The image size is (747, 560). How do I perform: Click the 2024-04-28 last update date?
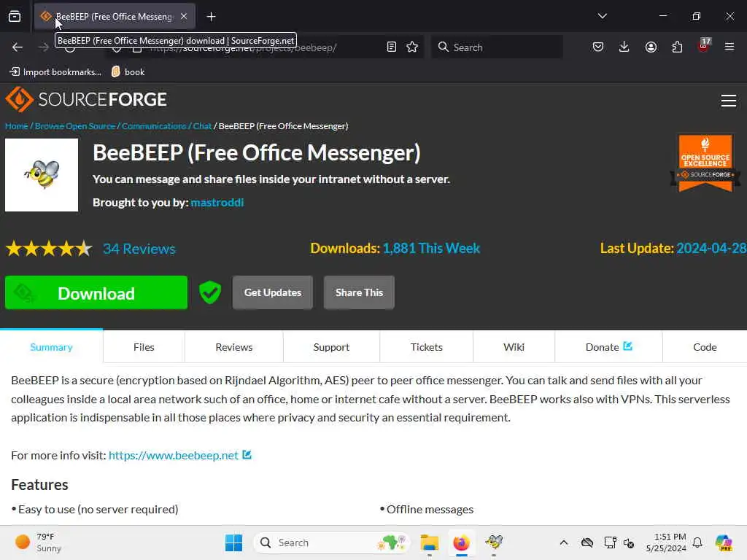click(711, 248)
